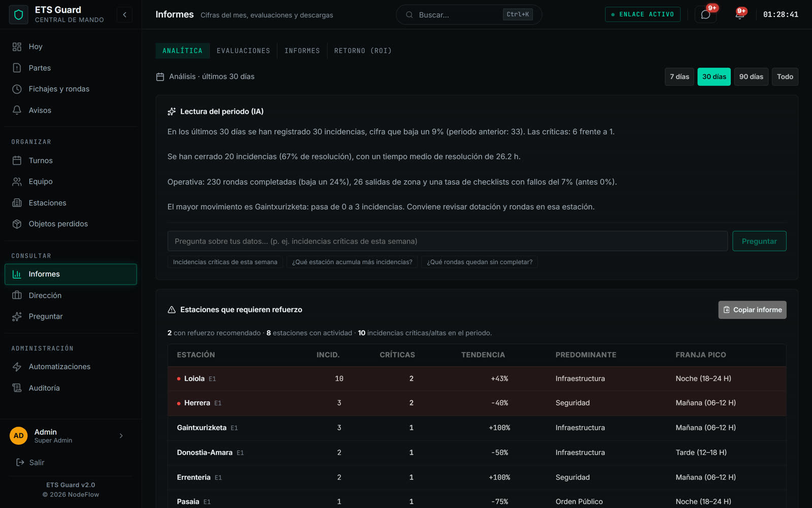Open the chat messages icon in header
Image resolution: width=812 pixels, height=508 pixels.
[x=705, y=15]
